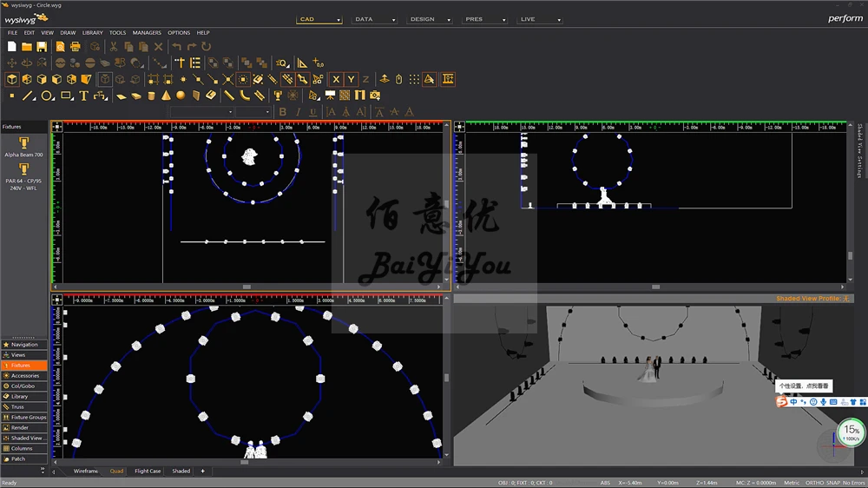Image resolution: width=868 pixels, height=488 pixels.
Task: Select the Text tool (T icon)
Action: [x=83, y=96]
